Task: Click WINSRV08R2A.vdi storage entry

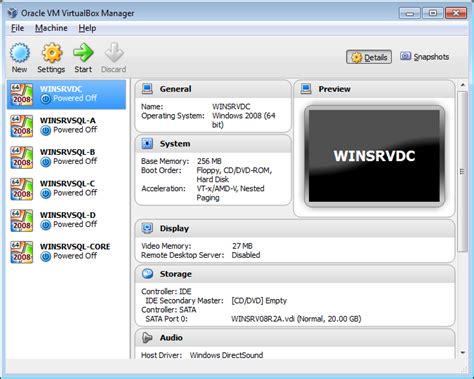Action: [x=296, y=319]
